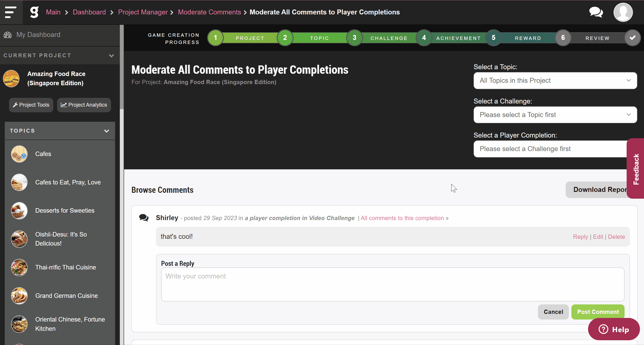Image resolution: width=644 pixels, height=345 pixels.
Task: Select Amazing Food Race (Singapore Edition) project
Action: [x=56, y=78]
